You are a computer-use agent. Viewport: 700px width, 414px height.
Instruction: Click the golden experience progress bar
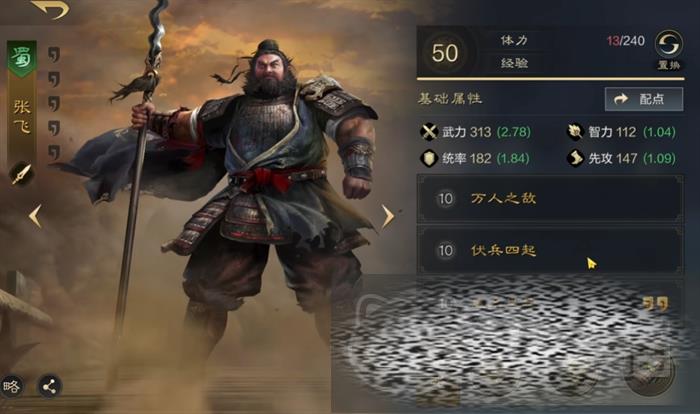(x=550, y=79)
